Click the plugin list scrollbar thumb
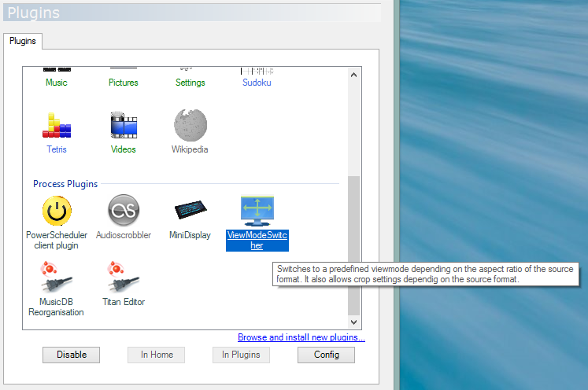This screenshot has height=390, width=588. [353, 245]
